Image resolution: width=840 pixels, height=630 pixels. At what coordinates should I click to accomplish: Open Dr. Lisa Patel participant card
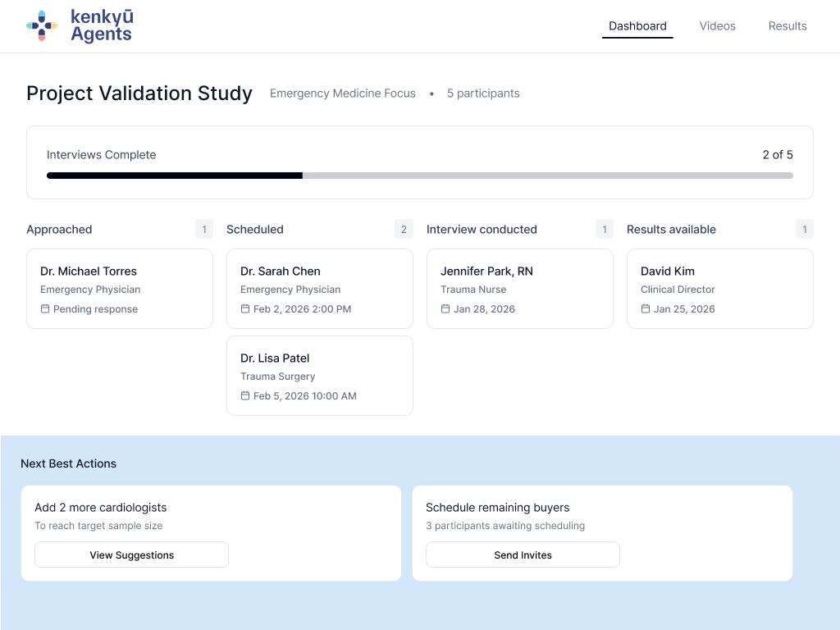(x=319, y=376)
